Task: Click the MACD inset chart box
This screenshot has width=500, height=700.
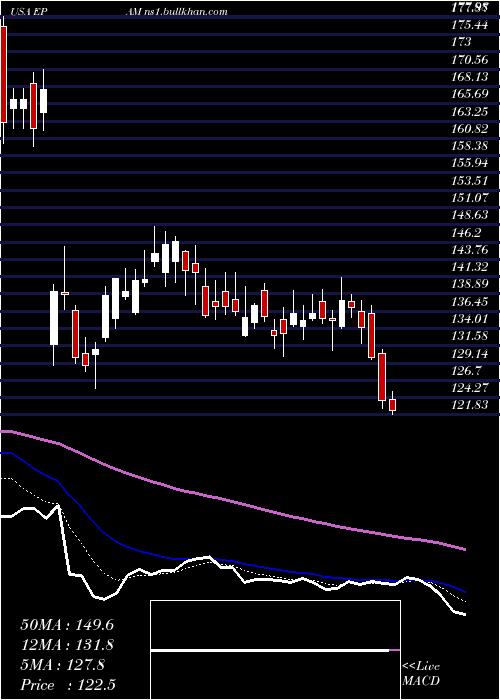Action: (275, 650)
